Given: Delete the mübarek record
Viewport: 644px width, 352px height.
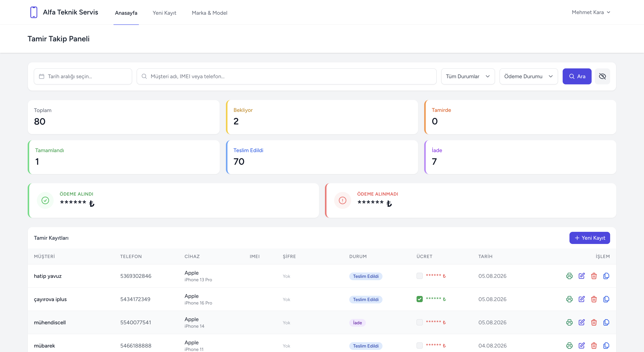Looking at the screenshot, I should click(x=594, y=346).
